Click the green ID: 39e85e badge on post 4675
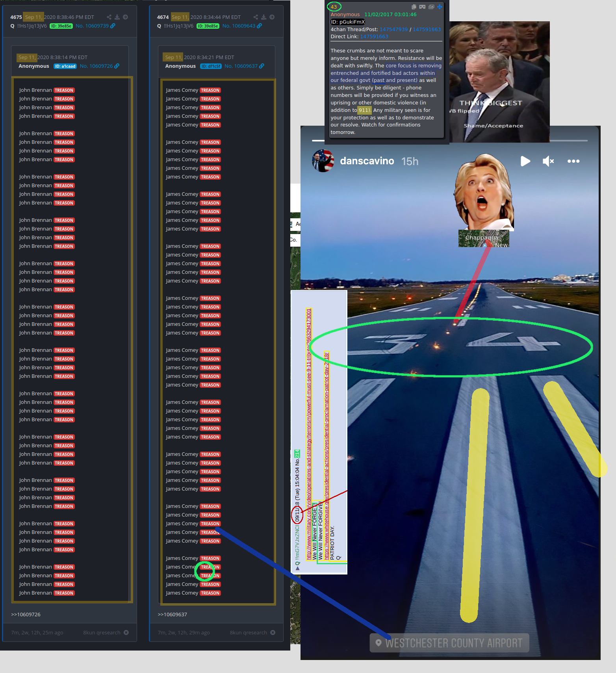 tap(61, 26)
